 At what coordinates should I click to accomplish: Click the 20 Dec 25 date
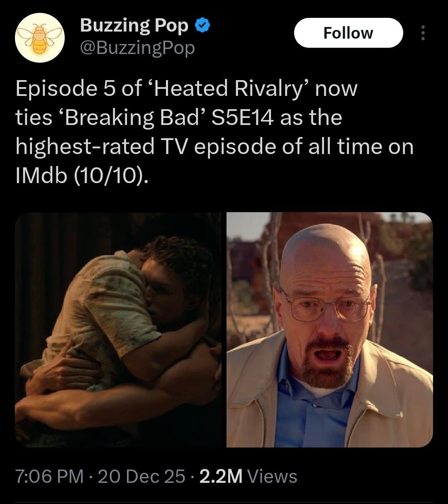click(x=141, y=476)
